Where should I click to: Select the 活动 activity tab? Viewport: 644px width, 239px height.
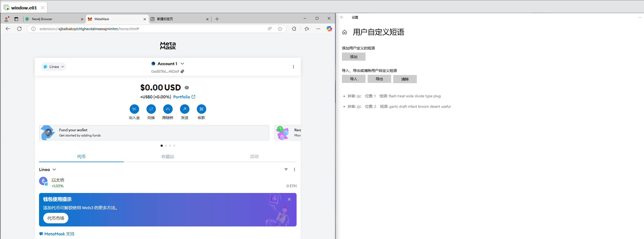point(254,156)
